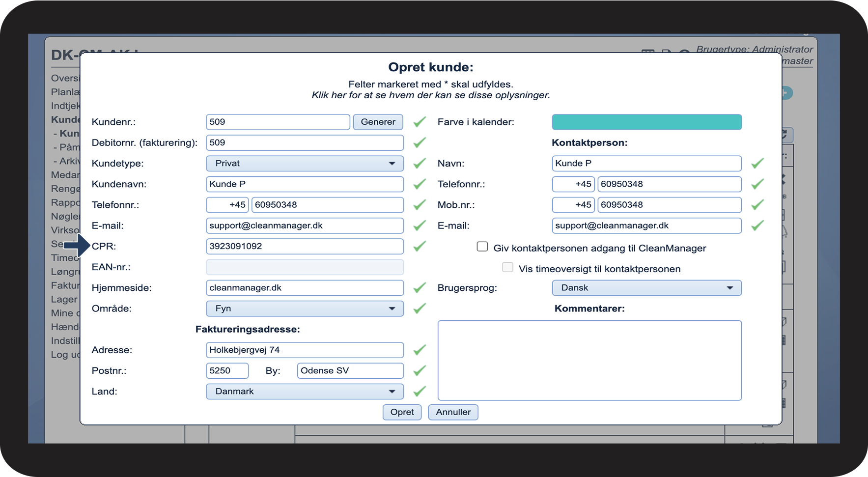Click the green checkmark beside Land dropdown
The height and width of the screenshot is (477, 868).
click(x=419, y=392)
